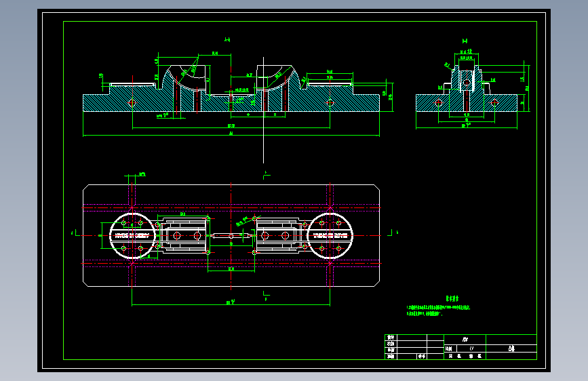The height and width of the screenshot is (381, 588).
Task: Select the left cavity block in plan view
Action: pos(182,235)
